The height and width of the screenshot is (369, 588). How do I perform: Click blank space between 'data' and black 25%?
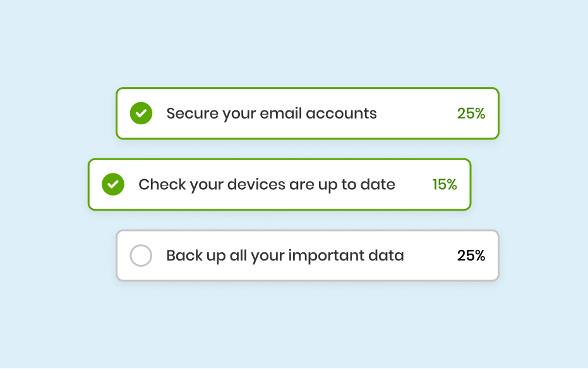coord(431,255)
